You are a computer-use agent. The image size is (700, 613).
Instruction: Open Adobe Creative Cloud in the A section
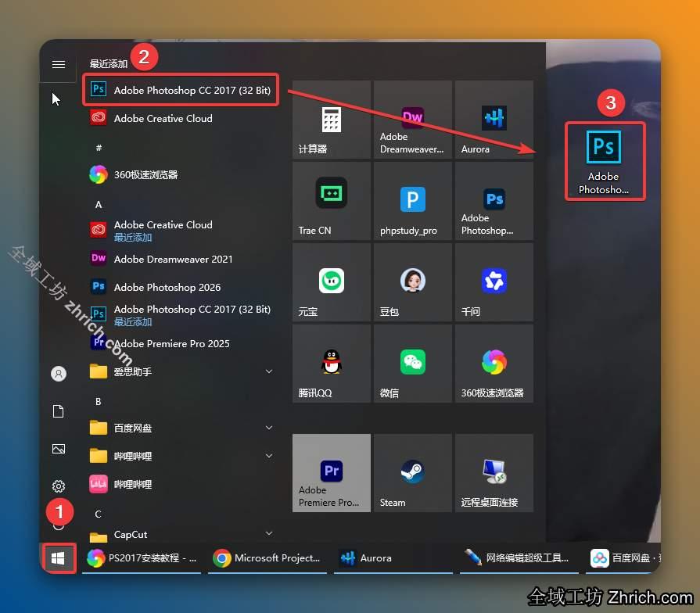(181, 230)
